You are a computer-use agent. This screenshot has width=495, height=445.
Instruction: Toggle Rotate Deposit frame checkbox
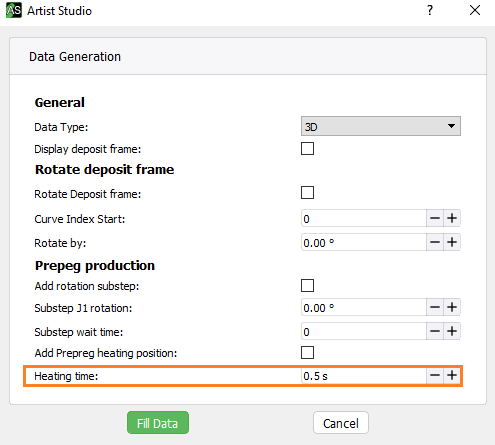pos(307,193)
